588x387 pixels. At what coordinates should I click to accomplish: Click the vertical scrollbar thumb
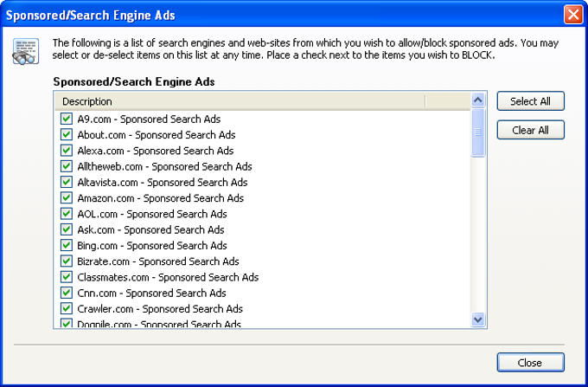click(478, 132)
